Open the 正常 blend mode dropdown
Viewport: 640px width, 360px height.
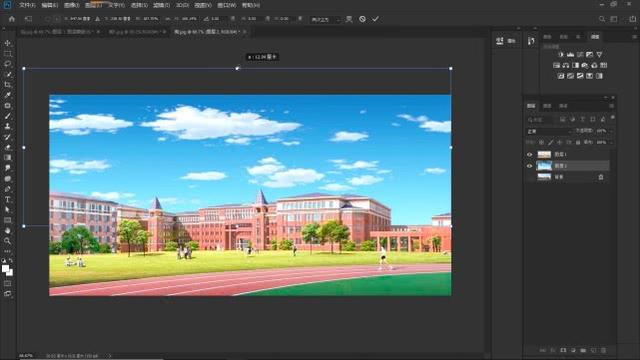click(x=549, y=131)
